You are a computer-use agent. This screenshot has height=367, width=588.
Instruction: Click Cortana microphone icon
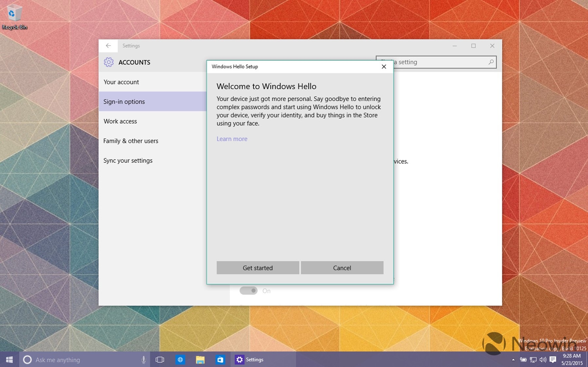pyautogui.click(x=143, y=359)
